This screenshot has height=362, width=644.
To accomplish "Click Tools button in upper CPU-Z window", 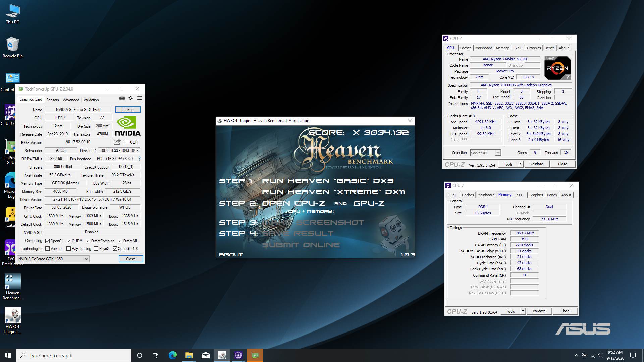I will 508,164.
